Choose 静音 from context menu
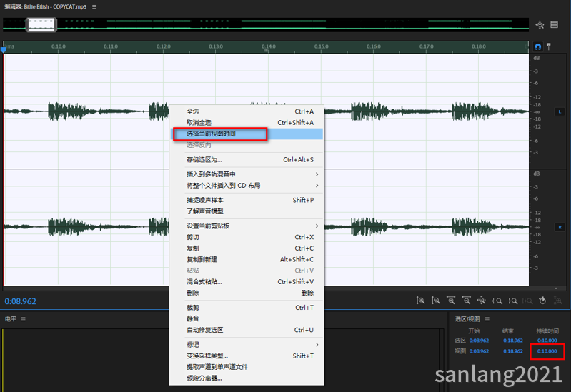Viewport: 571px width, 392px height. pyautogui.click(x=247, y=319)
